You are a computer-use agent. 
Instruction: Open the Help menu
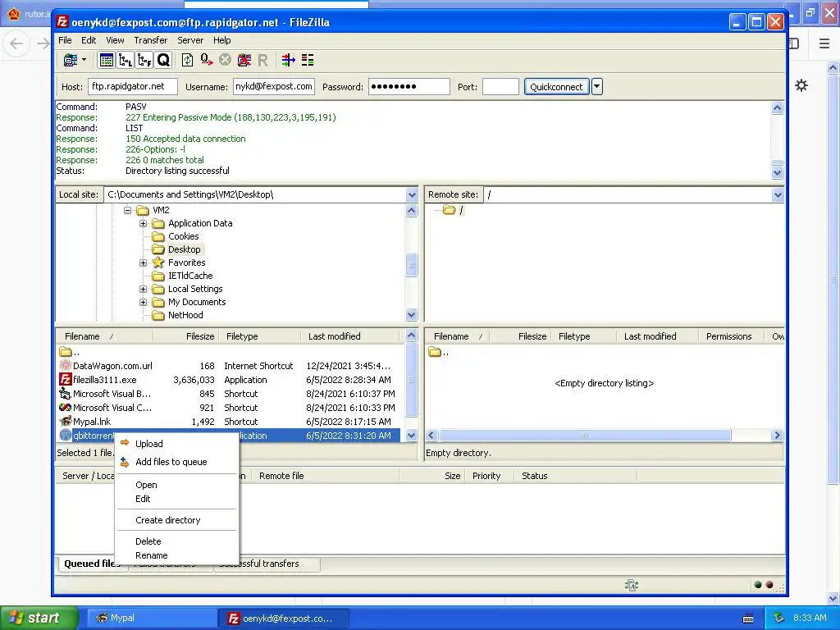pos(221,40)
